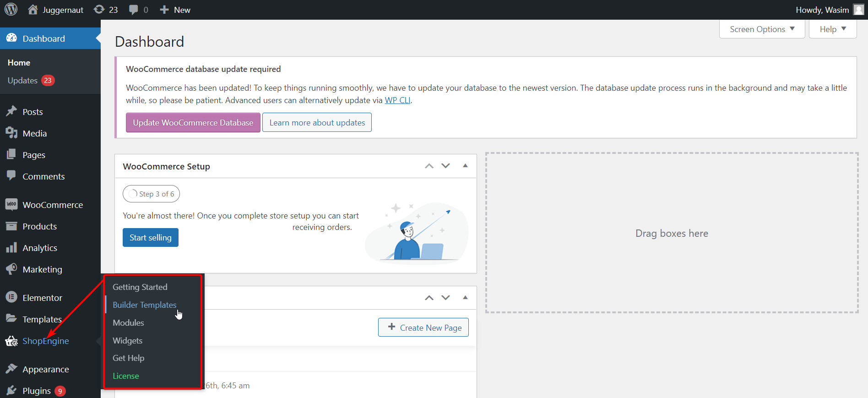Open Get Help in ShopEngine submenu

pyautogui.click(x=129, y=358)
